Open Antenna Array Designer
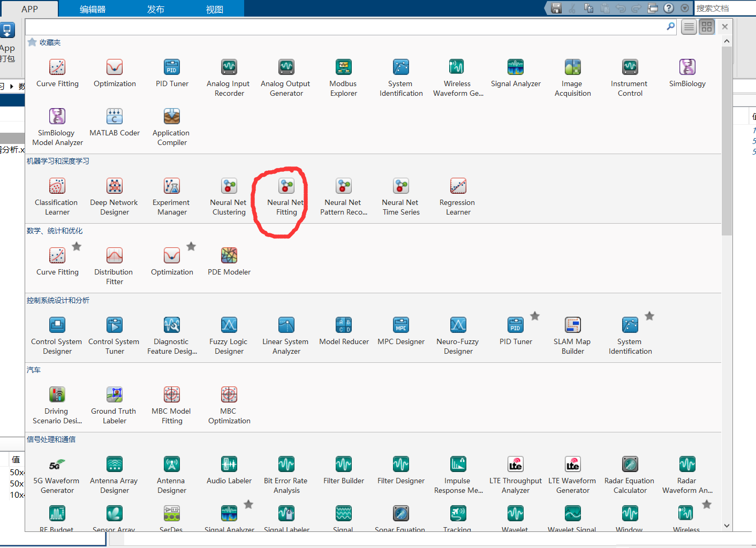Viewport: 756px width, 548px height. 114,475
